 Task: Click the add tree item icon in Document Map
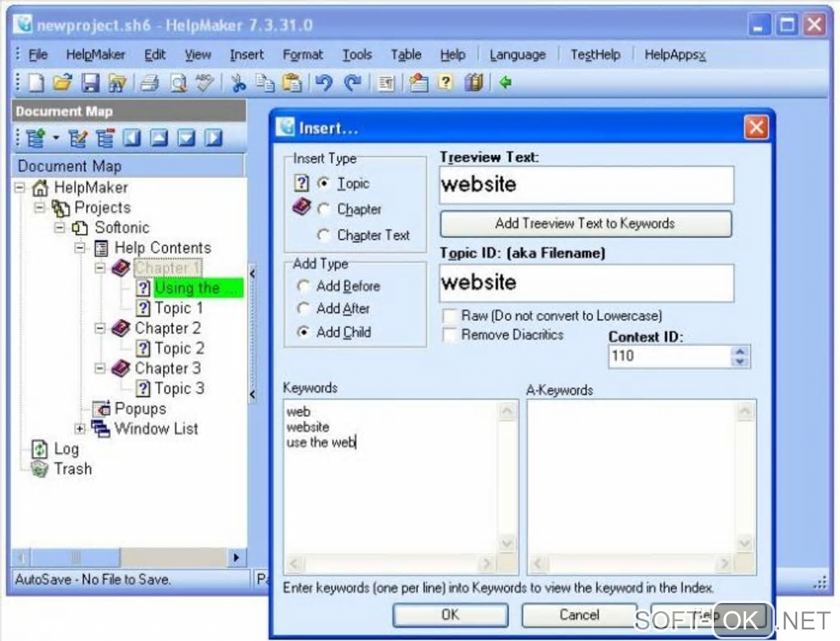pos(36,138)
